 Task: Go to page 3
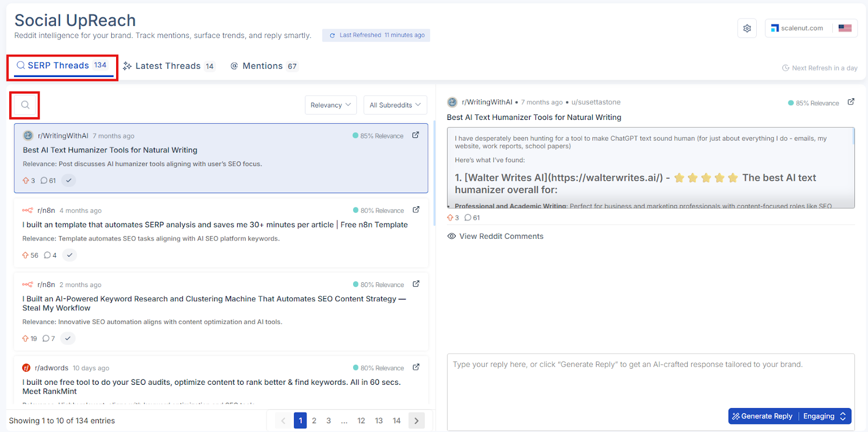[x=329, y=421]
